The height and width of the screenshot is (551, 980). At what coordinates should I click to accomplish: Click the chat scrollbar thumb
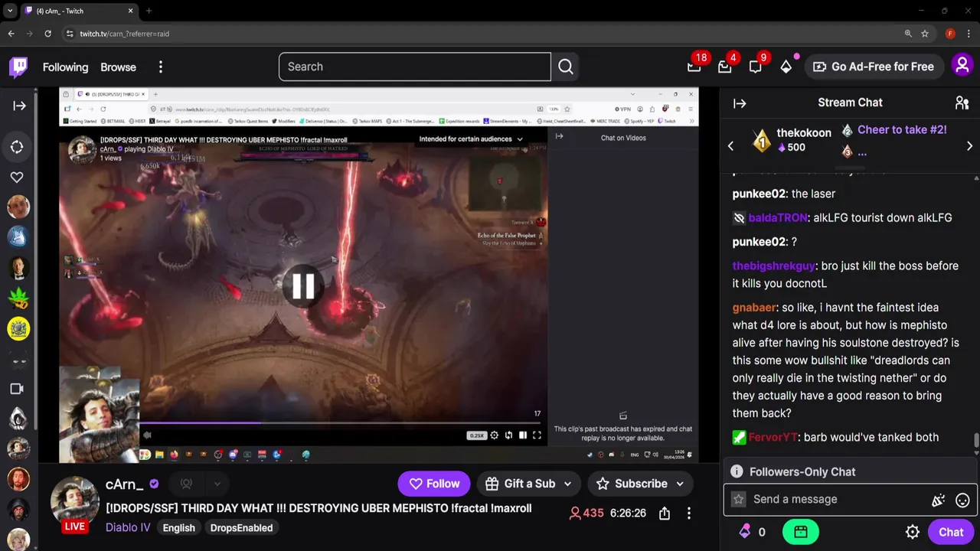[976, 441]
